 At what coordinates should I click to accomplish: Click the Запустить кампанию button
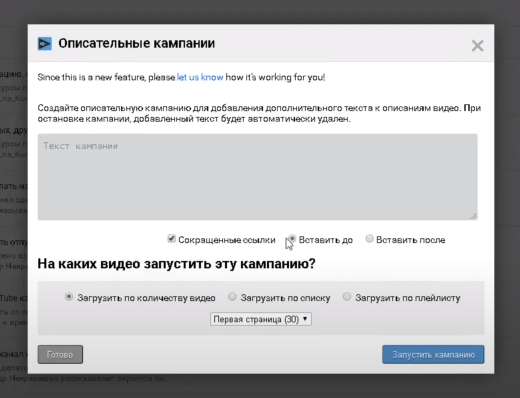433,354
